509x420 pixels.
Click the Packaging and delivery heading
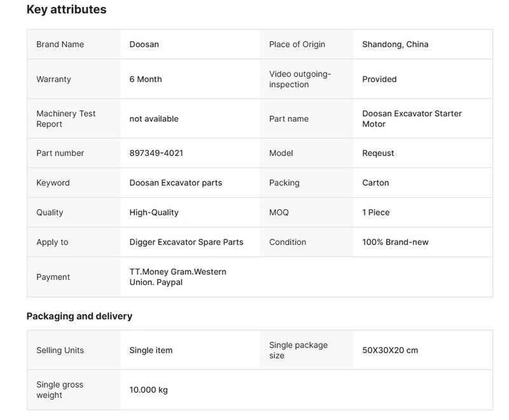pyautogui.click(x=80, y=316)
